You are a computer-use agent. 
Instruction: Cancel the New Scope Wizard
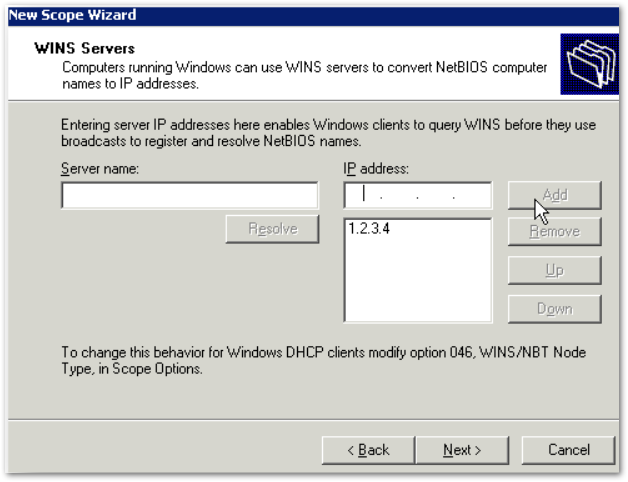coord(568,450)
